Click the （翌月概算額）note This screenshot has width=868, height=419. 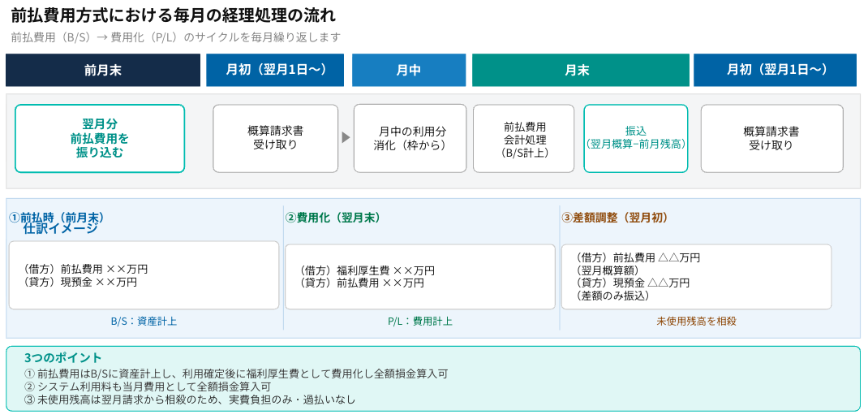coord(606,270)
